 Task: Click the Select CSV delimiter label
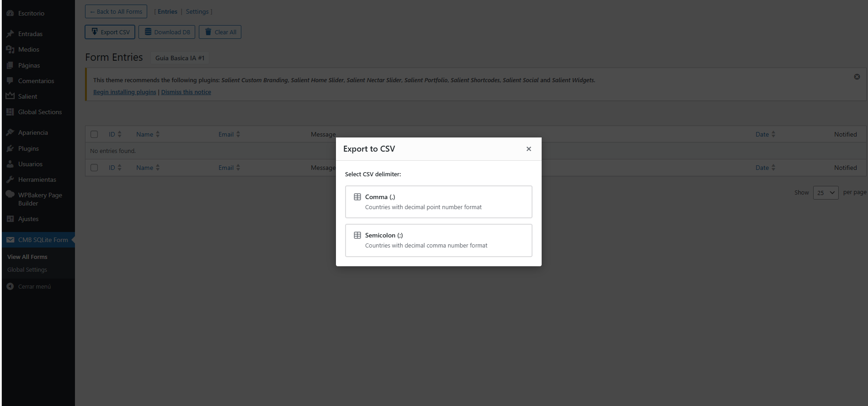pyautogui.click(x=373, y=174)
